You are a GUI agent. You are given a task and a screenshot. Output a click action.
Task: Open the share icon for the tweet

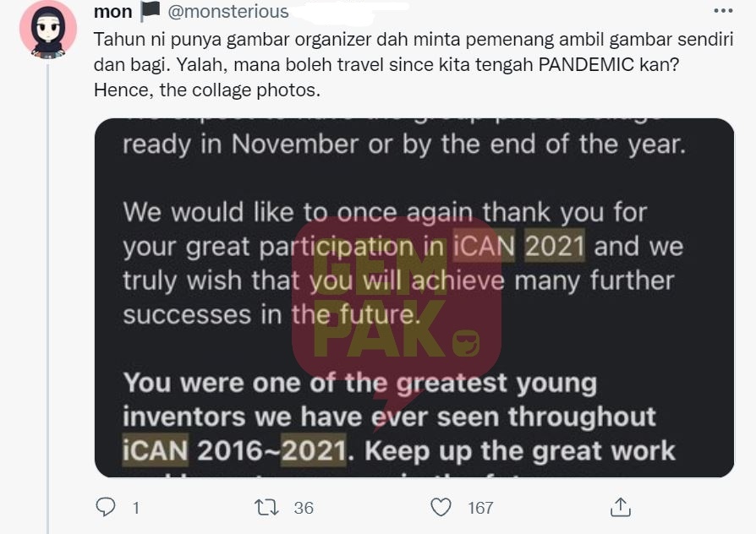(621, 507)
